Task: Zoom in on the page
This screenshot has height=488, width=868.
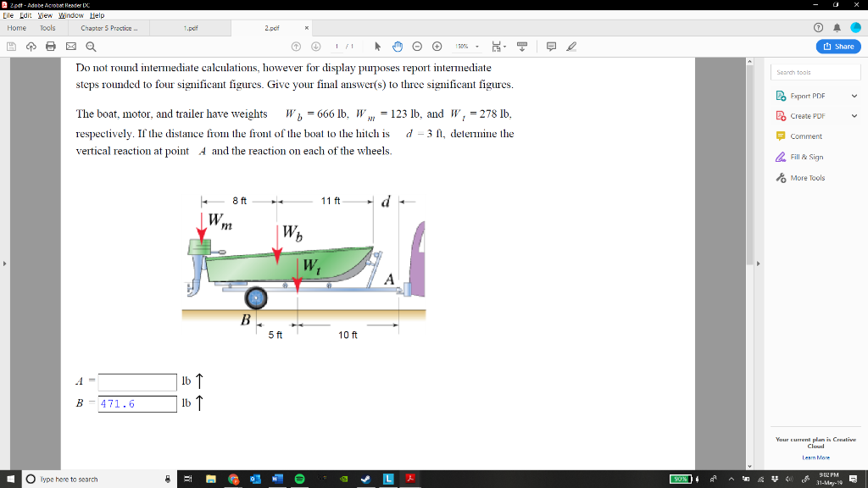Action: point(437,47)
